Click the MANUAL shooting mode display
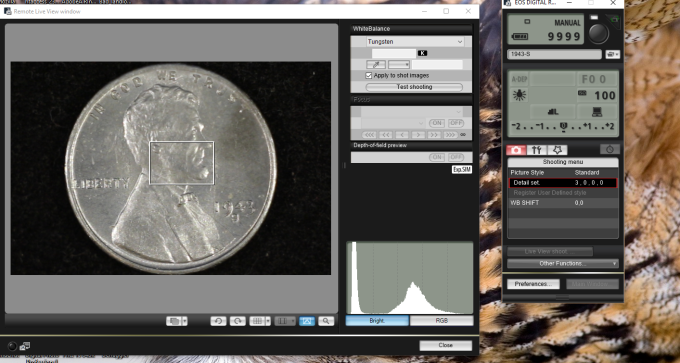 click(567, 23)
